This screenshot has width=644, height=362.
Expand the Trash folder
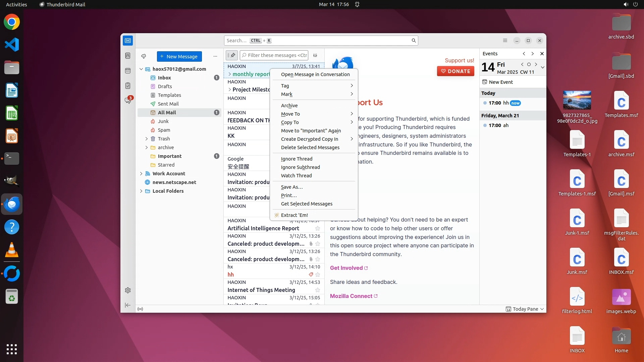[x=146, y=139]
